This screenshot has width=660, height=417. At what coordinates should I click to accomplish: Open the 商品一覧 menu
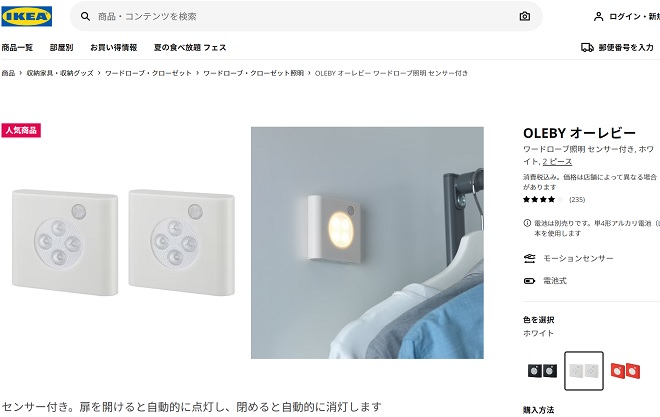[17, 48]
